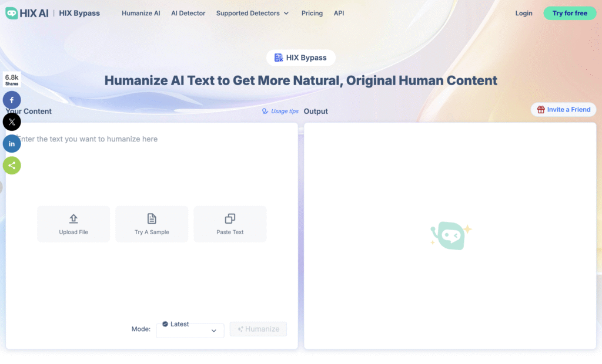
Task: Click the Try A Sample button
Action: point(152,224)
